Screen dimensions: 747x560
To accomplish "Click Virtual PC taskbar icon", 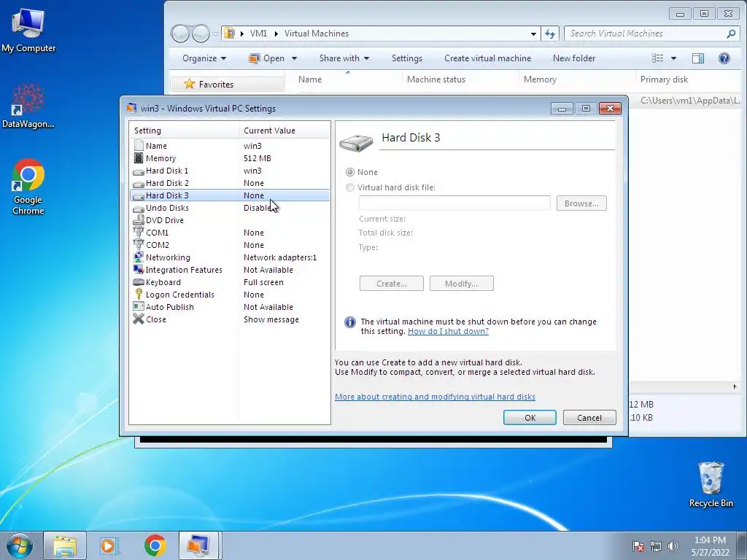I will 198,545.
